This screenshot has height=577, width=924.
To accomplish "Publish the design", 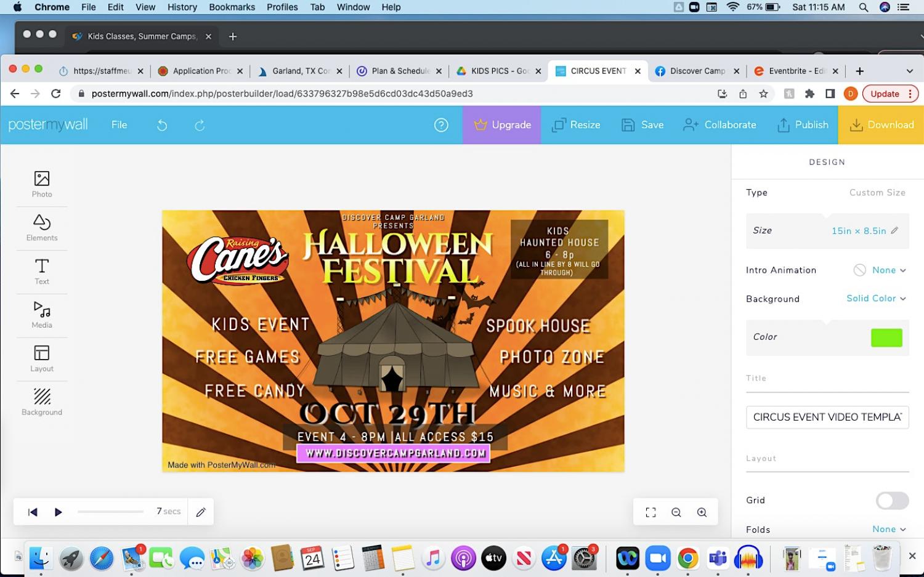I will [x=803, y=125].
